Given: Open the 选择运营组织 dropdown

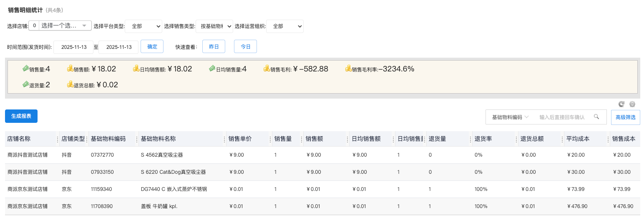Looking at the screenshot, I should coord(284,26).
